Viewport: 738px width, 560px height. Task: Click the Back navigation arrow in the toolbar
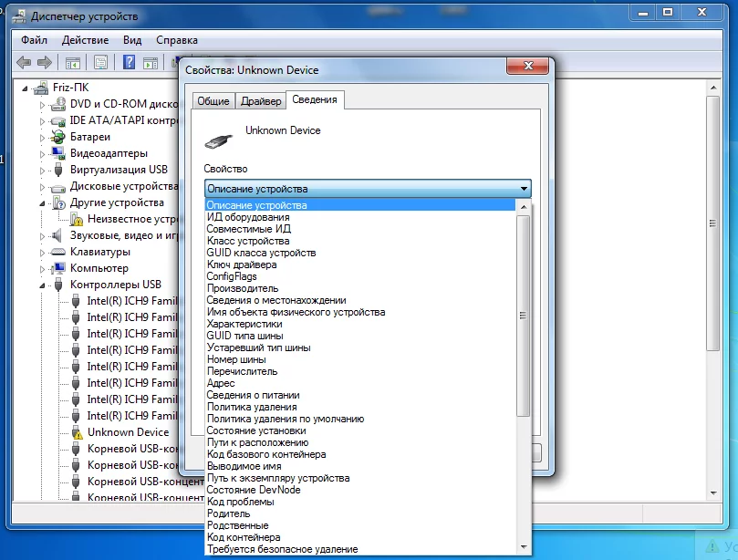click(22, 62)
